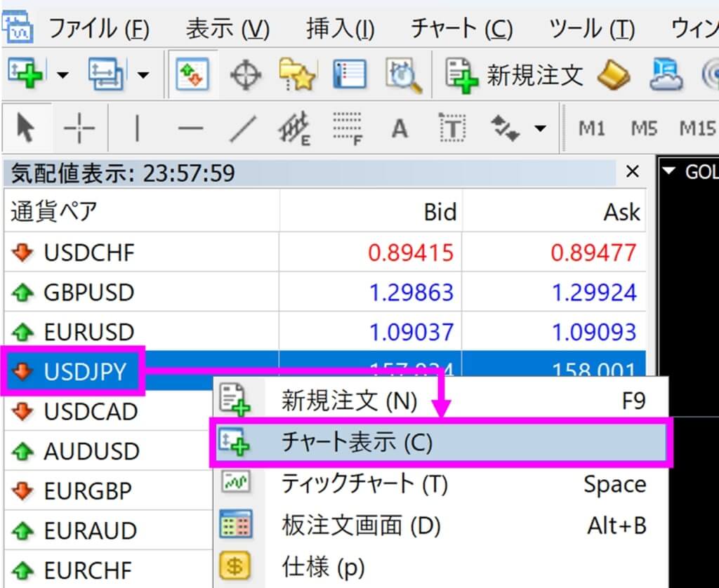Open the チャート (C) menu
This screenshot has width=719, height=588.
461,29
